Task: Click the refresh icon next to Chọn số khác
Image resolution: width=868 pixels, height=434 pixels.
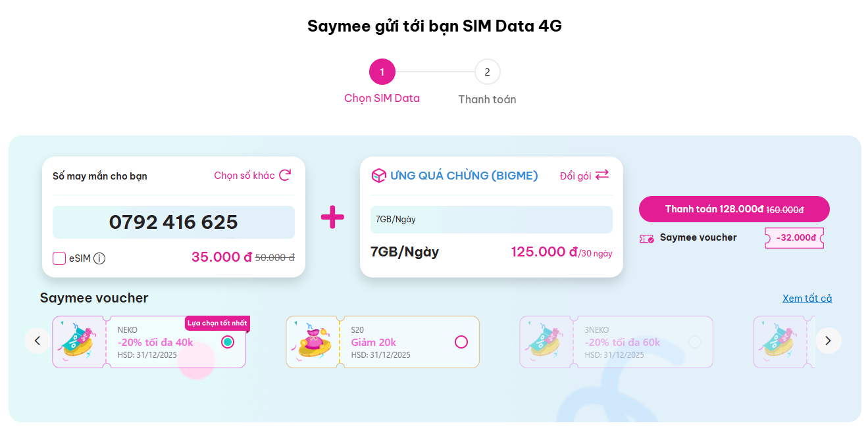Action: pyautogui.click(x=285, y=176)
